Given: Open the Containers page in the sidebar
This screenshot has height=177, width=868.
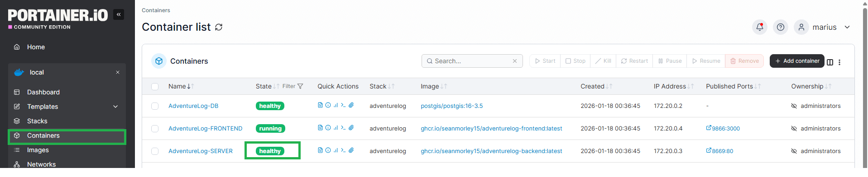Looking at the screenshot, I should pos(67,135).
